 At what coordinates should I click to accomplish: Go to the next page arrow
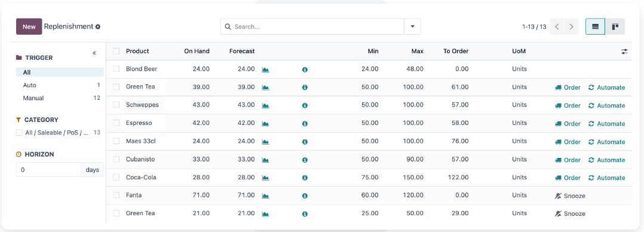571,27
